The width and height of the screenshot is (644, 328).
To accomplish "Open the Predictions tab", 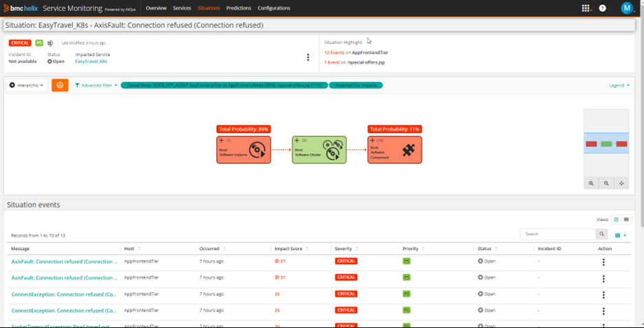I will [x=239, y=8].
